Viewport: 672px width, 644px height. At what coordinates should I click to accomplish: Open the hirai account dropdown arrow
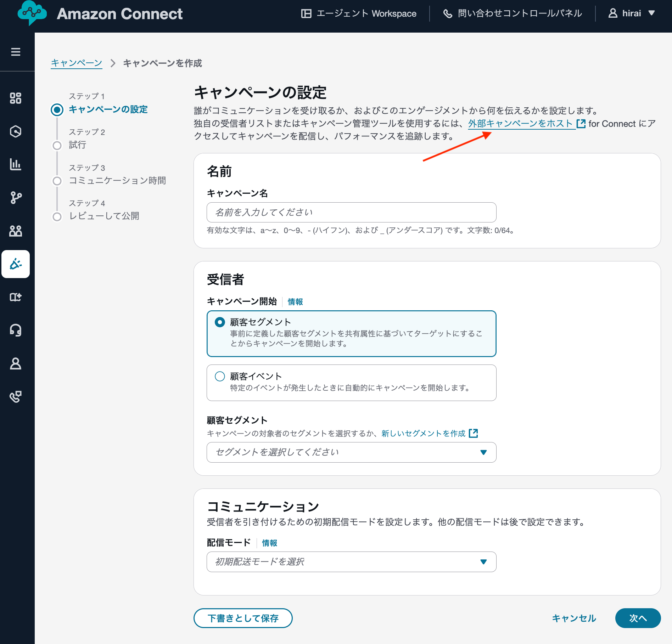click(x=651, y=13)
